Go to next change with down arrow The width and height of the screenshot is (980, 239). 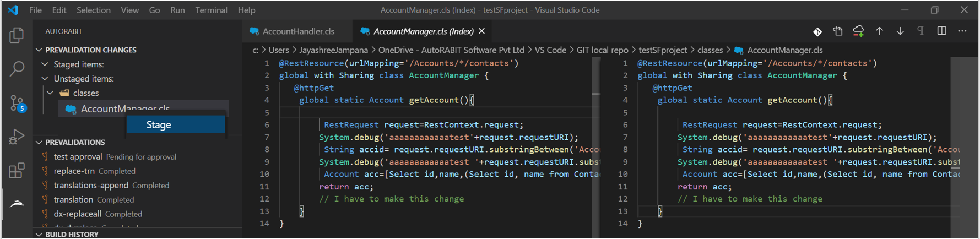coord(900,31)
